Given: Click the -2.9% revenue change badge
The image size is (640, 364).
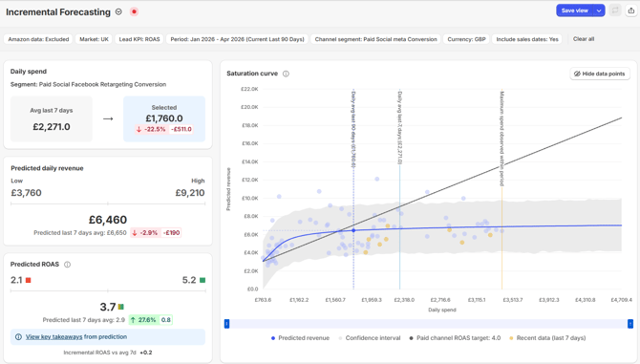Looking at the screenshot, I should pos(145,232).
